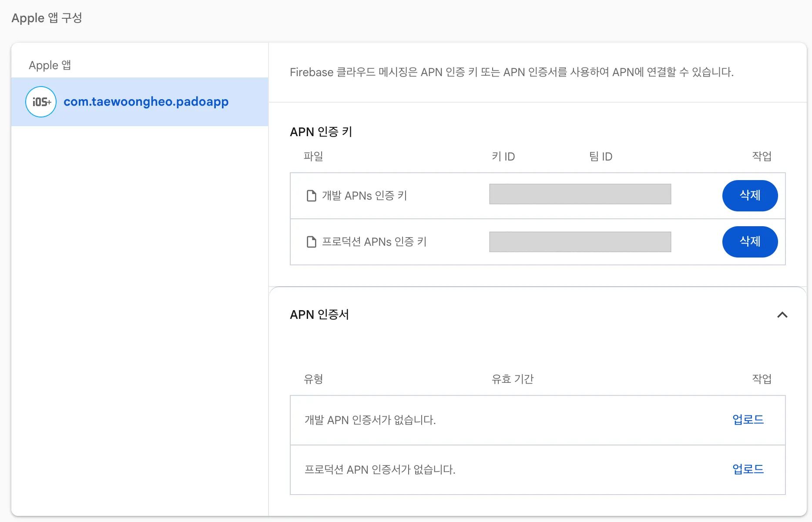The image size is (812, 522).
Task: Click the 파일 column header
Action: tap(313, 157)
